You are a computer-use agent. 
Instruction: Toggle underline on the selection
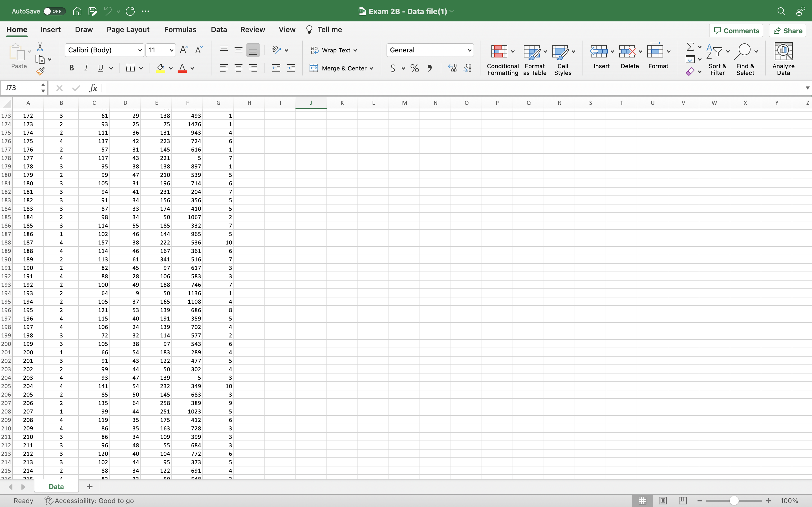(x=101, y=68)
